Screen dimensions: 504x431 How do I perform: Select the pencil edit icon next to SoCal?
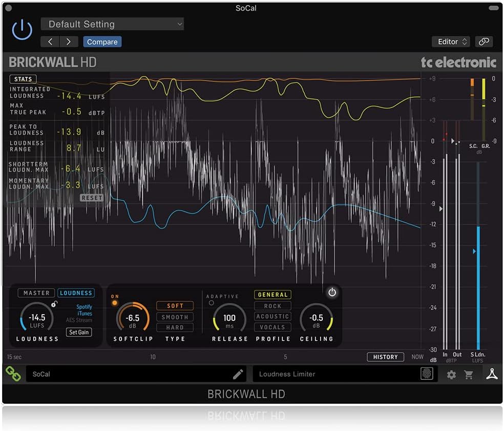tap(238, 374)
